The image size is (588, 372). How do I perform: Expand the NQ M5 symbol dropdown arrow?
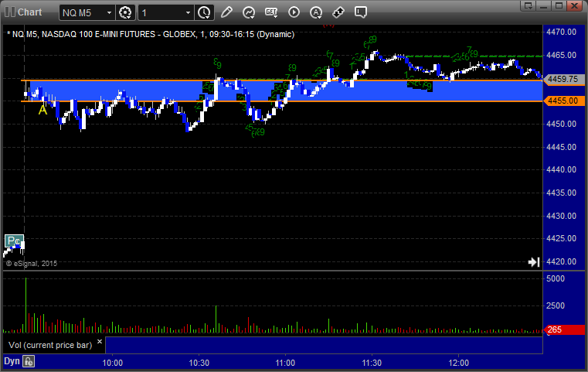click(109, 13)
